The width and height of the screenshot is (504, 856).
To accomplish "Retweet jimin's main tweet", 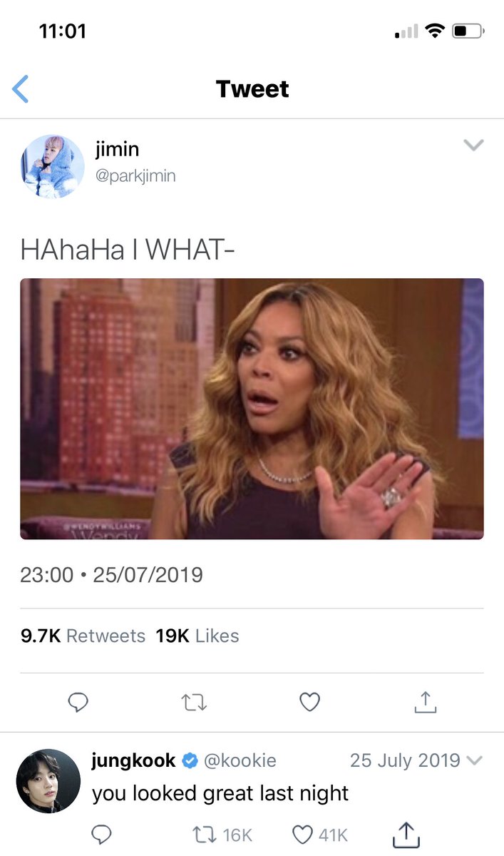I will (193, 703).
